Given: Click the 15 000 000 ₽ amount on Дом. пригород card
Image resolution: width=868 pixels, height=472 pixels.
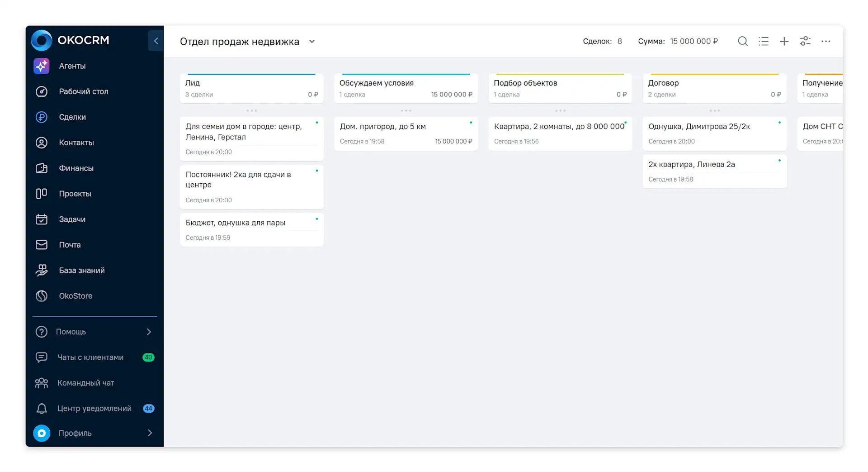Looking at the screenshot, I should pos(453,142).
